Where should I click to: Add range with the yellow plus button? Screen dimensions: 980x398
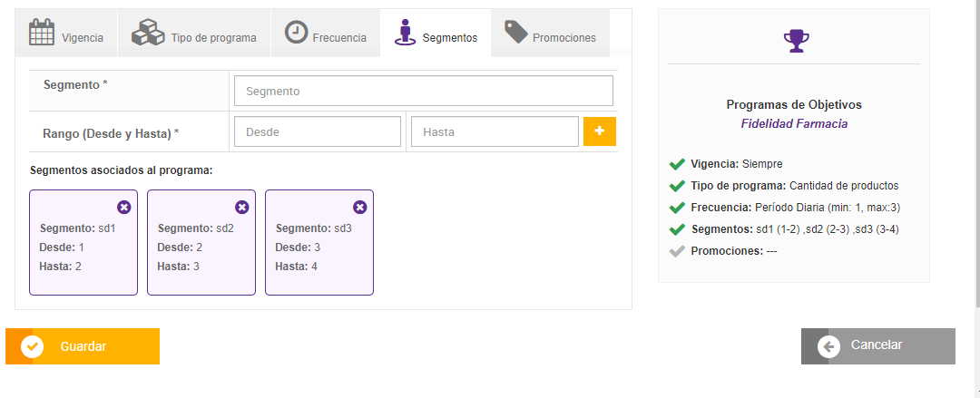[x=600, y=131]
